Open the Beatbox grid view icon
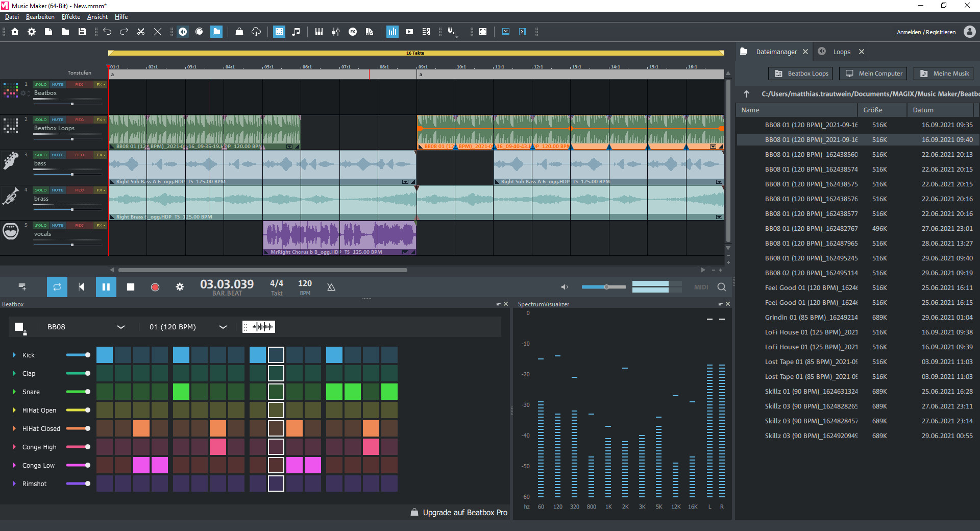Viewport: 980px width, 531px height. tap(279, 31)
